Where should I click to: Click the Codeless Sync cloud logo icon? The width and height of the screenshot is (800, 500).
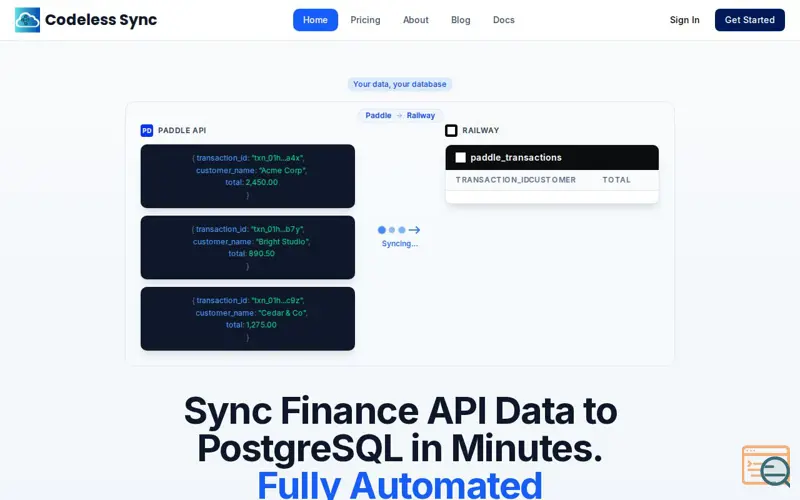28,20
